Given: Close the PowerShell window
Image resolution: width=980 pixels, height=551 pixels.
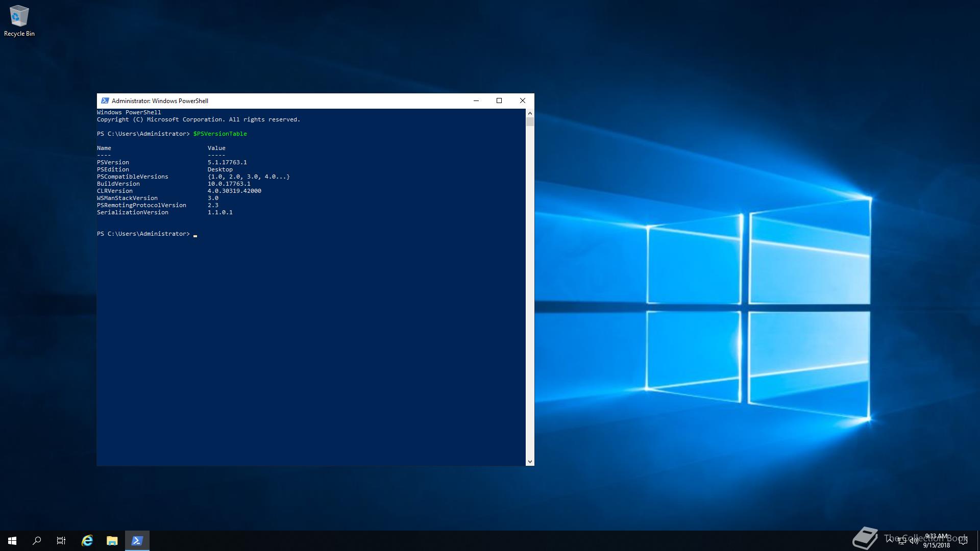Looking at the screenshot, I should (x=523, y=101).
